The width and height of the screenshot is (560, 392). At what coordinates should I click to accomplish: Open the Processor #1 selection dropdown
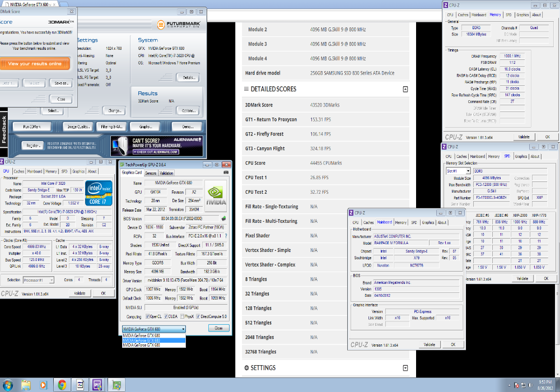pyautogui.click(x=39, y=280)
